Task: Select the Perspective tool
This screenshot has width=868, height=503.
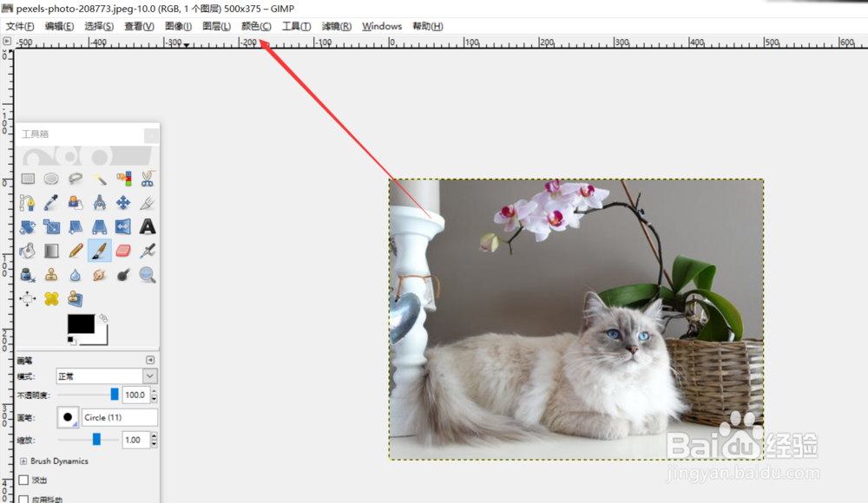Action: point(100,227)
